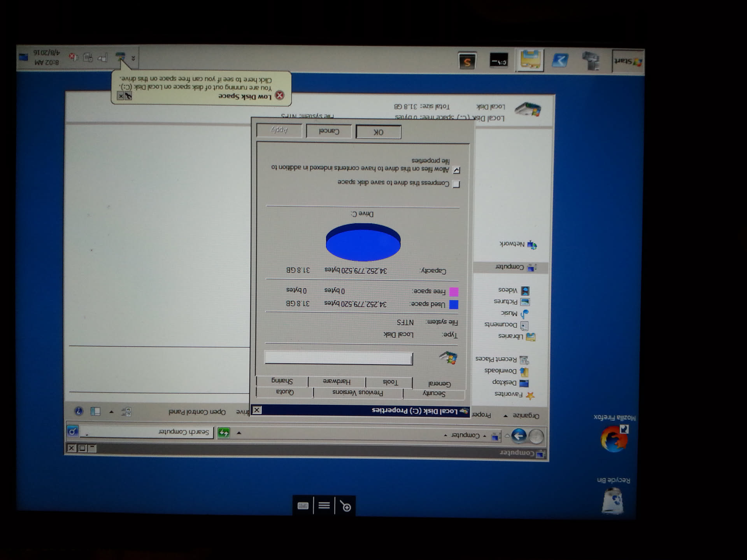The image size is (747, 560).
Task: Click the green refresh button beside address bar
Action: pyautogui.click(x=224, y=432)
